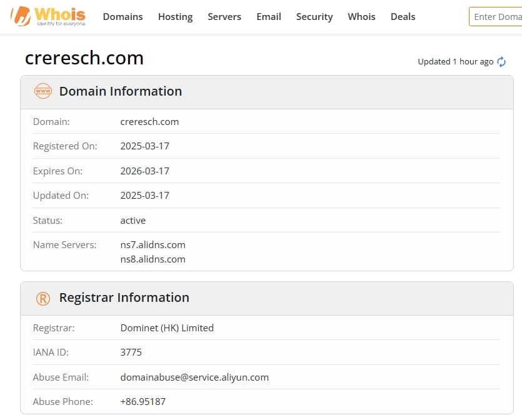The image size is (522, 420).
Task: Open the Domains menu
Action: pos(123,17)
